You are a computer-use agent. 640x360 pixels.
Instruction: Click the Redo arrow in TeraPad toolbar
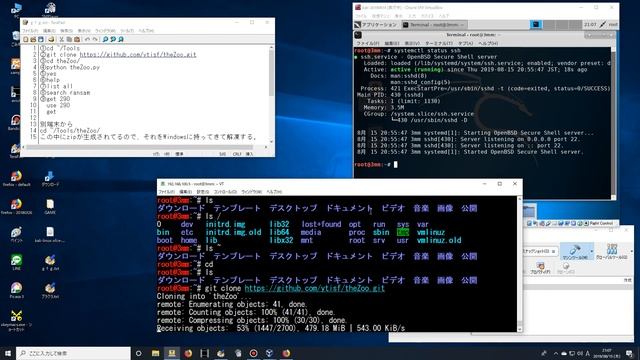[x=95, y=39]
